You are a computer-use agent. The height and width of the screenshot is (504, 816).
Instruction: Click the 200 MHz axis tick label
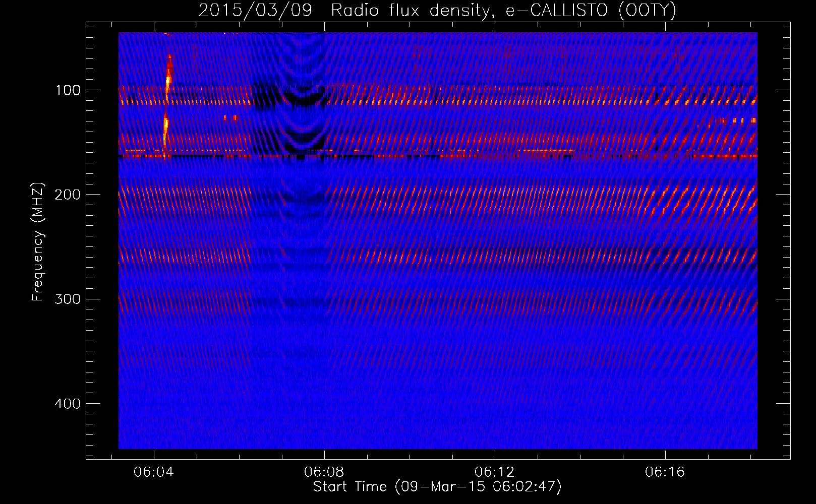point(68,195)
